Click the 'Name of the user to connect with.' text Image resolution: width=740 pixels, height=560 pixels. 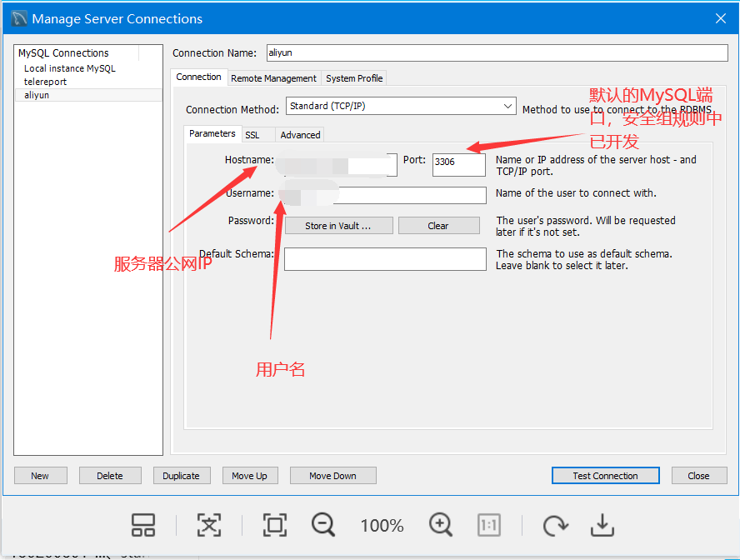click(576, 193)
